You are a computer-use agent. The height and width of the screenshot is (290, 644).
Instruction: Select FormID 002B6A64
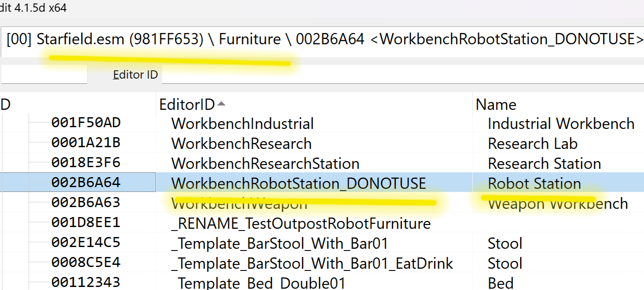point(86,183)
